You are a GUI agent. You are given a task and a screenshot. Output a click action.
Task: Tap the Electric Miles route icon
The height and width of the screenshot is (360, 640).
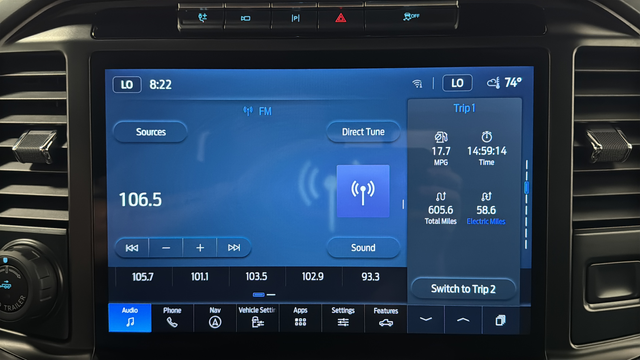486,197
